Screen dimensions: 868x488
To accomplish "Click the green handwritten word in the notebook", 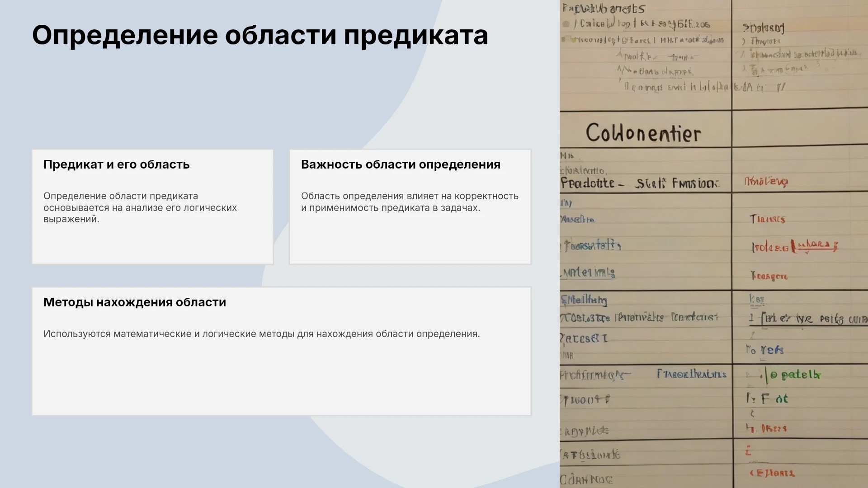I will (x=795, y=375).
